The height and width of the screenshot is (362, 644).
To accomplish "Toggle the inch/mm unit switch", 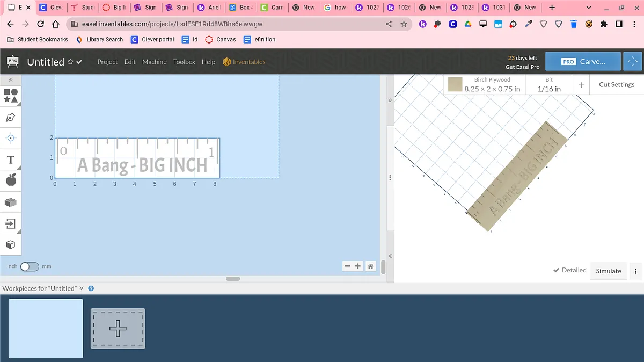I will click(x=30, y=266).
